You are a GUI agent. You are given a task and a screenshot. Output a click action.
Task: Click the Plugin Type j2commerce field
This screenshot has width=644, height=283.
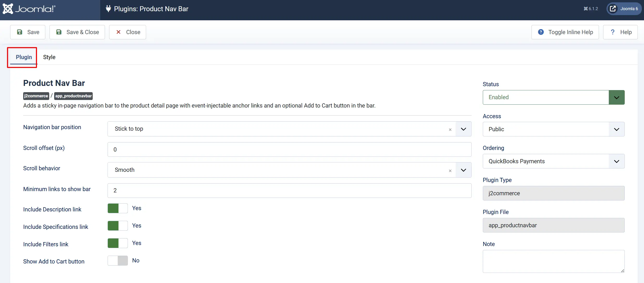click(x=554, y=193)
